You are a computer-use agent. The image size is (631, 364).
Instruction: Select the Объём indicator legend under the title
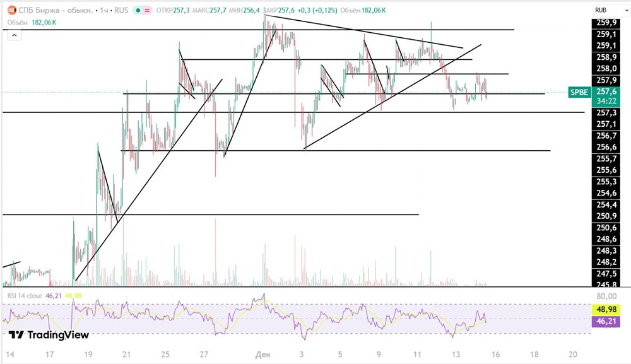click(x=32, y=23)
